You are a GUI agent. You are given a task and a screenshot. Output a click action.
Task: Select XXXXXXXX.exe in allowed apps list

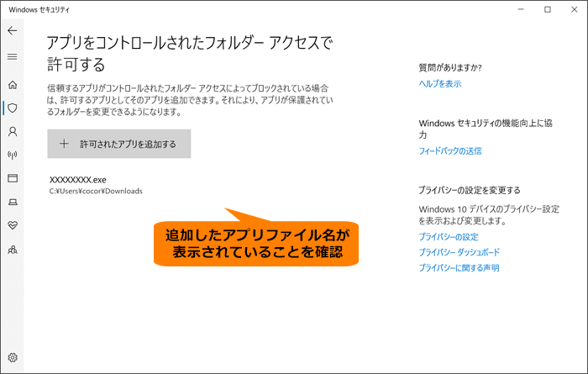pyautogui.click(x=78, y=180)
